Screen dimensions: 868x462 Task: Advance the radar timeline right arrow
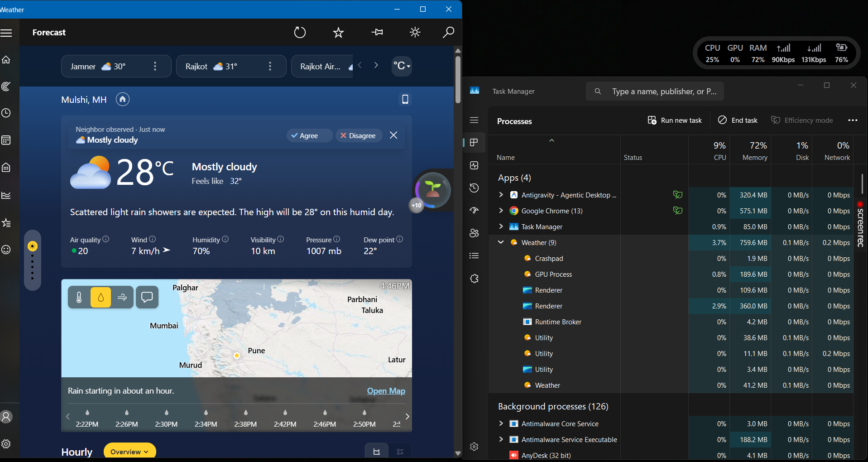[x=407, y=417]
